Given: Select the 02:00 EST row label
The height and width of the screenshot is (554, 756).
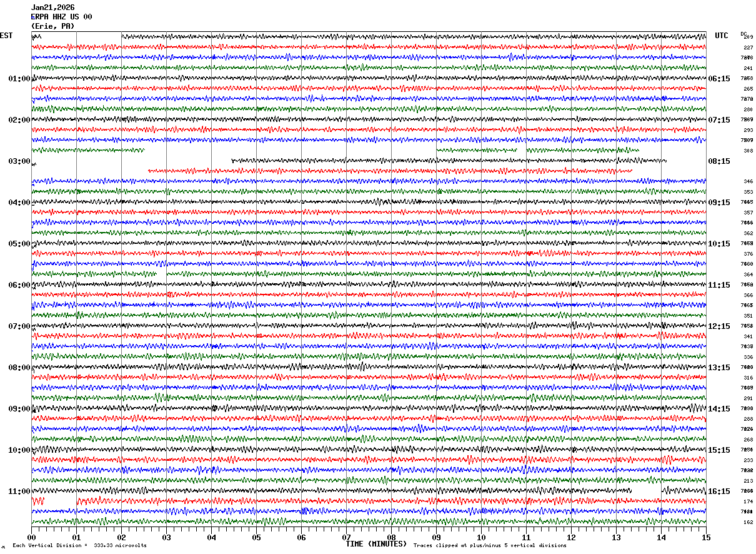Looking at the screenshot, I should 19,120.
